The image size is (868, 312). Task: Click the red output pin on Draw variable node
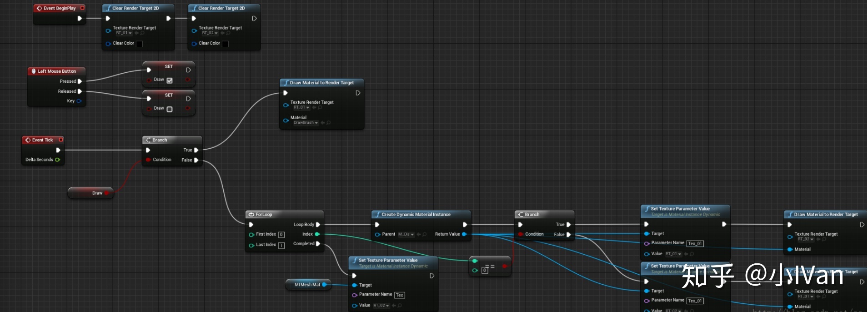tap(106, 193)
